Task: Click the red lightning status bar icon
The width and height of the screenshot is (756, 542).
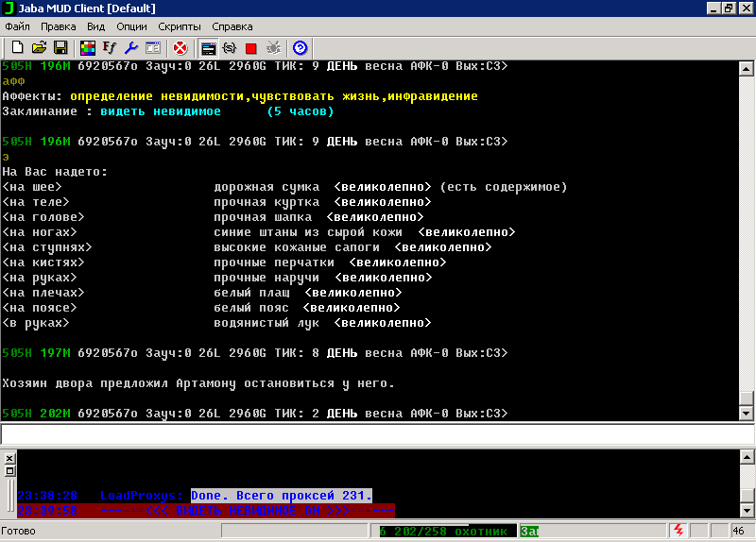Action: point(678,532)
